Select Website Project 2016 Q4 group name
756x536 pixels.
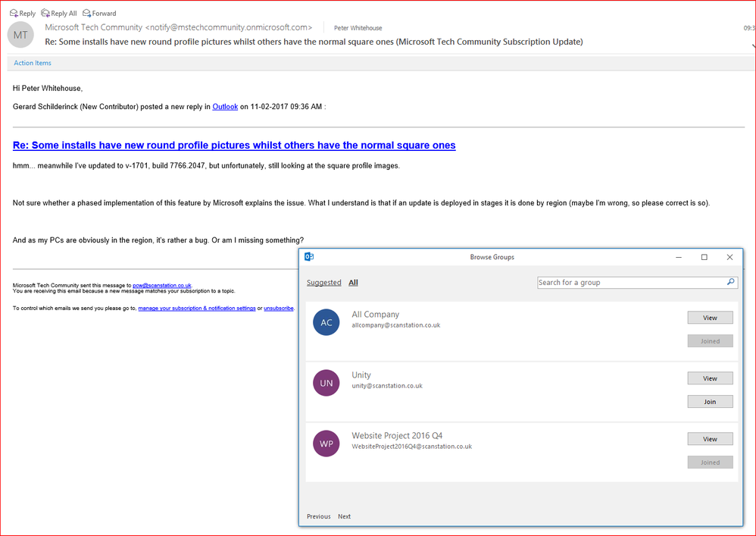pos(397,436)
